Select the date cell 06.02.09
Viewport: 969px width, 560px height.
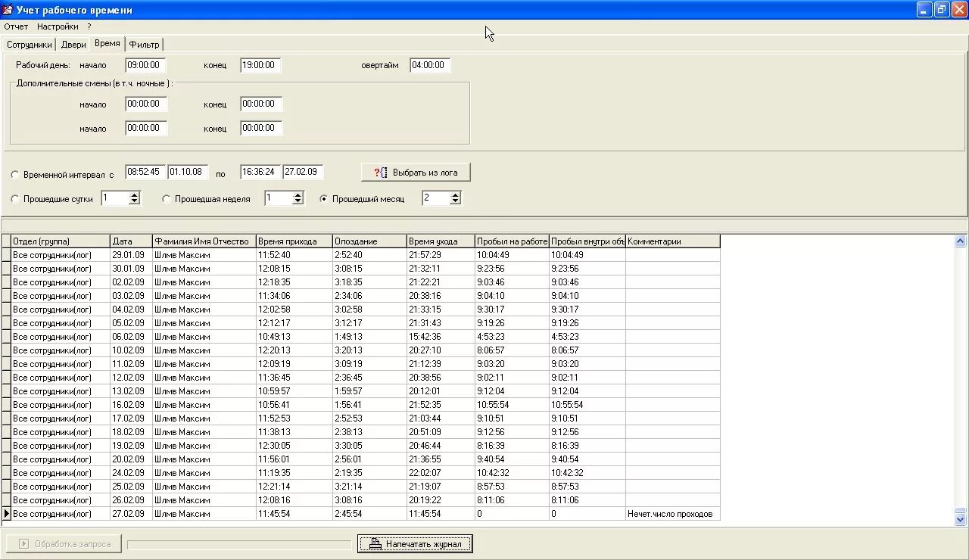point(131,337)
